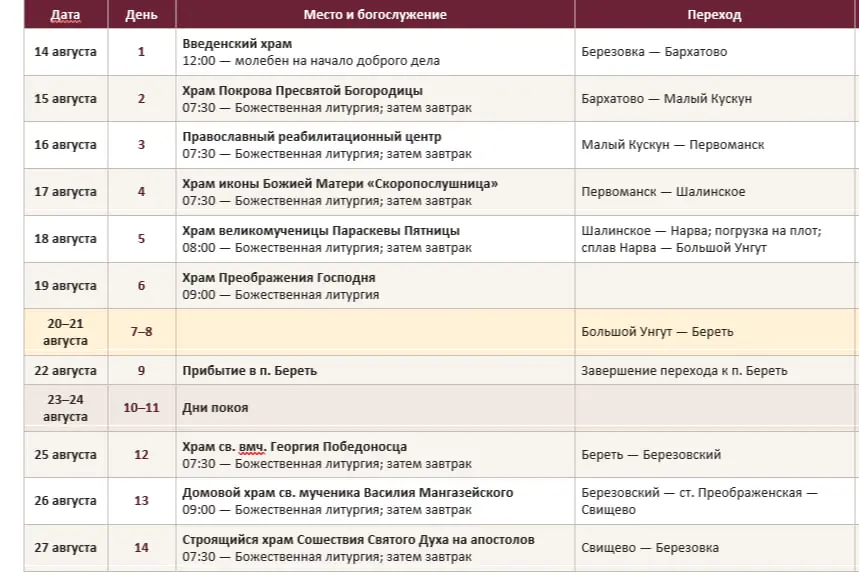Viewport: 859px width, 573px height.
Task: Select the '20–21 августа' highlighted date cell
Action: pyautogui.click(x=65, y=332)
